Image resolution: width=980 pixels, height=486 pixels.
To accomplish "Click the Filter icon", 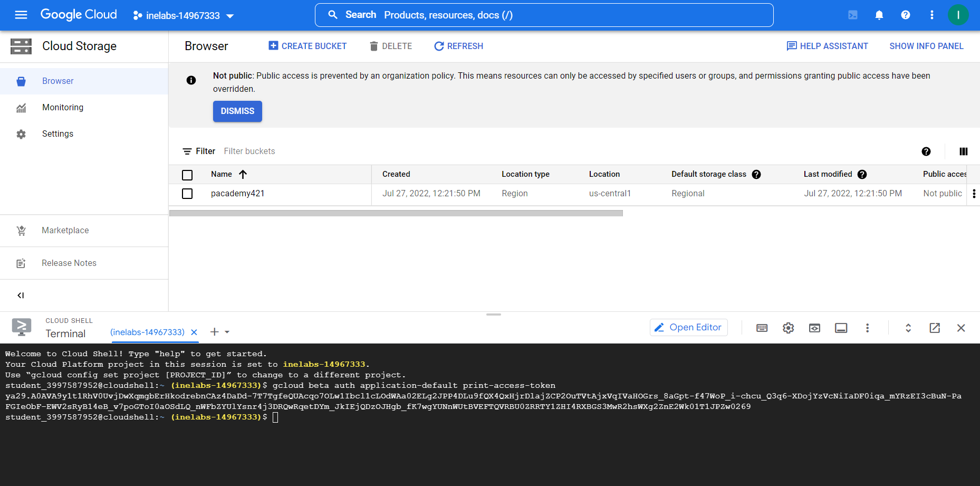I will (x=187, y=151).
